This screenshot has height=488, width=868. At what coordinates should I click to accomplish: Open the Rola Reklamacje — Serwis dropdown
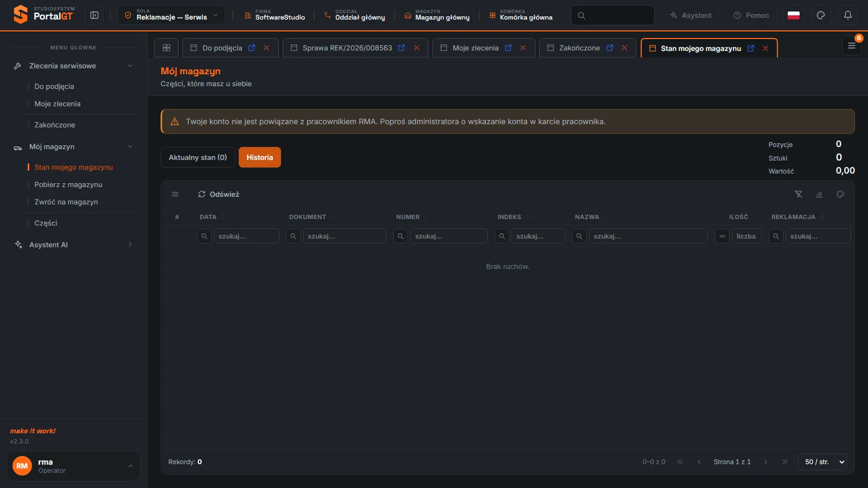[x=171, y=15]
